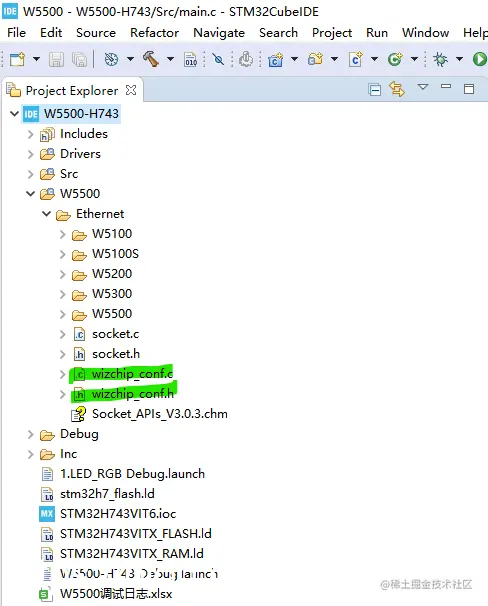Expand the W5300 folder

point(63,294)
